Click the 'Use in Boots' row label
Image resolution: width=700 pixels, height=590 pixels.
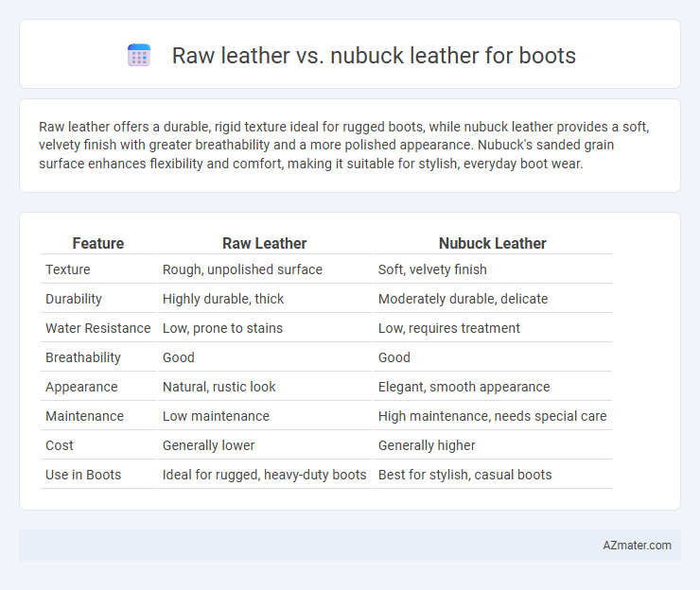[x=83, y=475]
